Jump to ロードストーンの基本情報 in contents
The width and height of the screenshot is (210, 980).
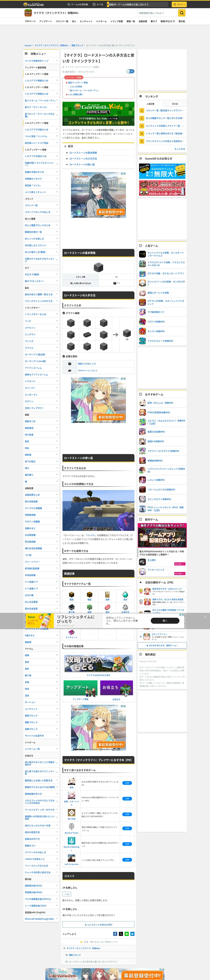(83, 153)
